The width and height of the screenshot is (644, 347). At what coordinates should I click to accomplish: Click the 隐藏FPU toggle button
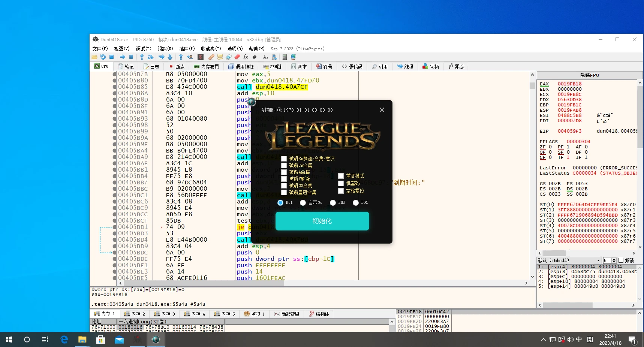click(590, 75)
